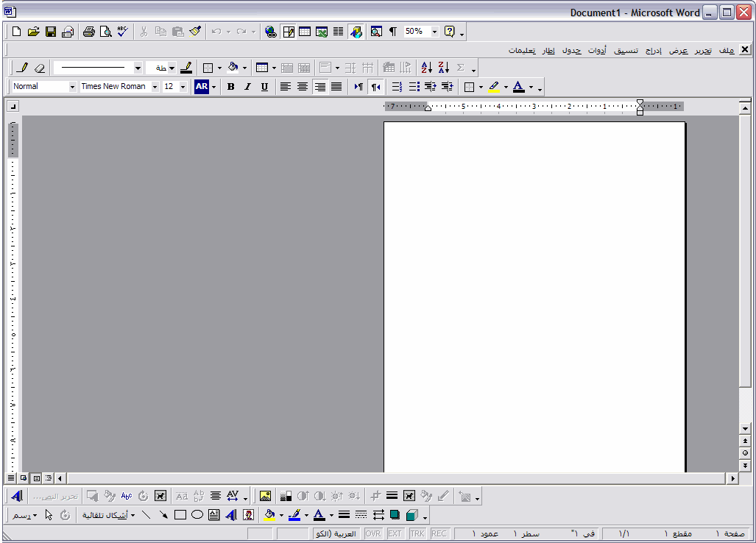Insert picture from the Picture toolbar
The height and width of the screenshot is (543, 756).
[265, 496]
